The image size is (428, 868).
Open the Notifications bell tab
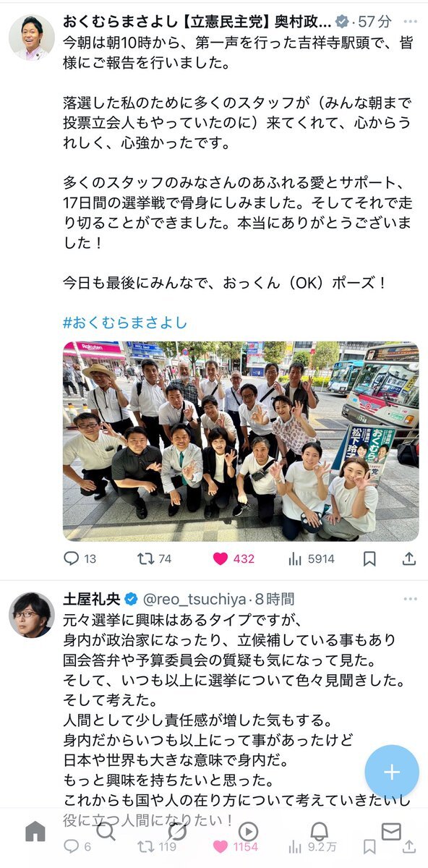[320, 832]
